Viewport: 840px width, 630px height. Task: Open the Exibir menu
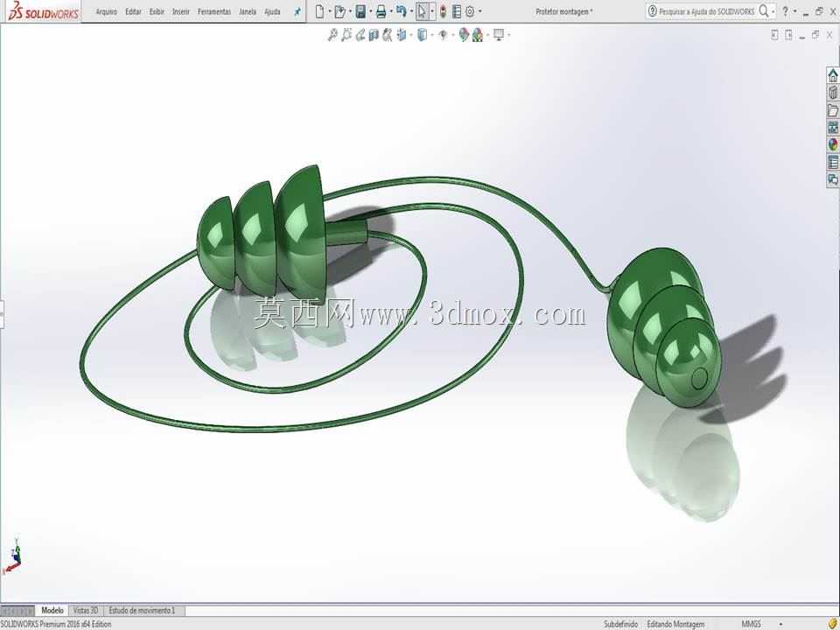157,11
